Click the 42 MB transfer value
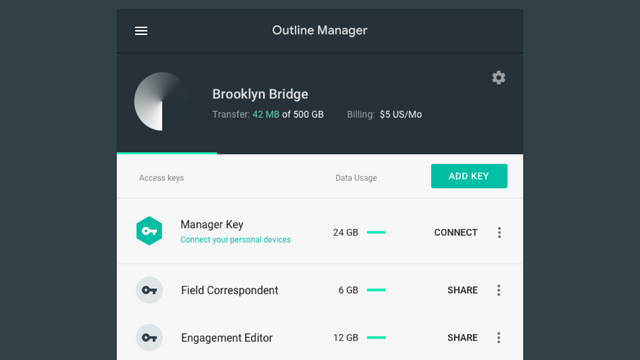640x360 pixels. pos(266,115)
